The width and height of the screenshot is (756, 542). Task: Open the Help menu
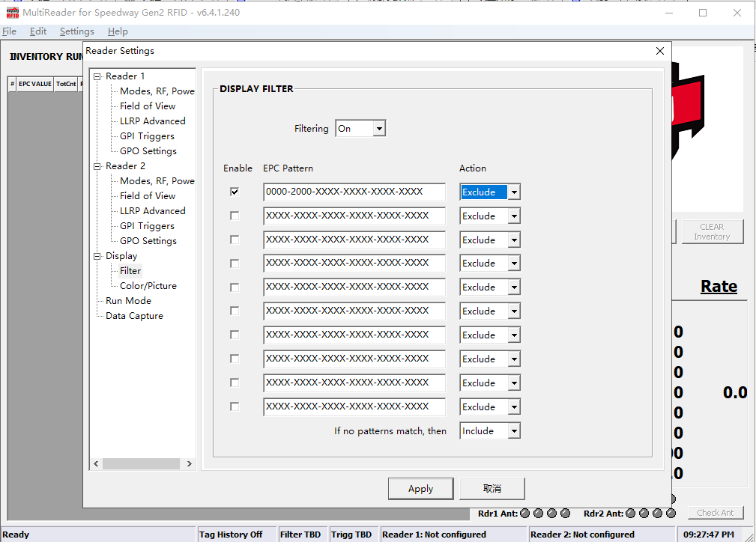pyautogui.click(x=118, y=31)
